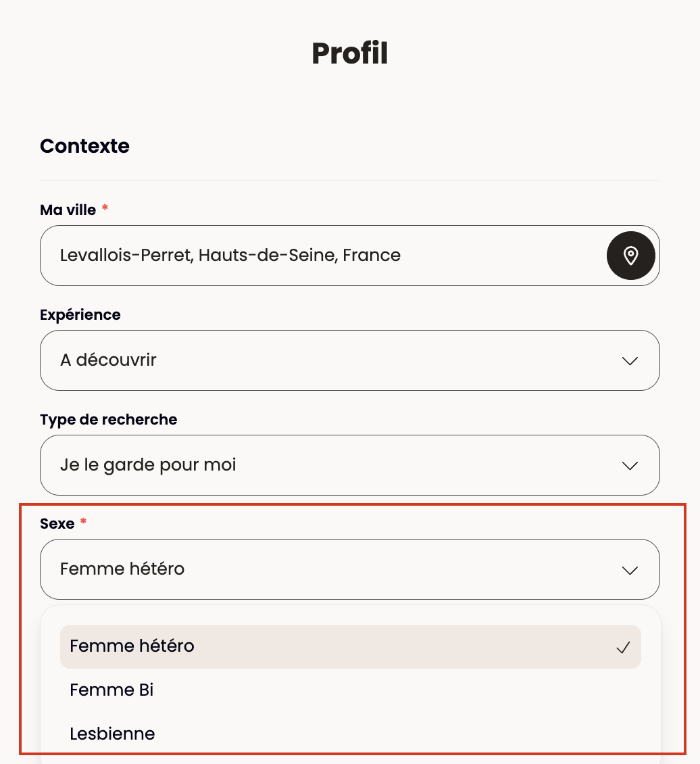Click the Expérience field label
This screenshot has width=700, height=764.
tap(80, 315)
